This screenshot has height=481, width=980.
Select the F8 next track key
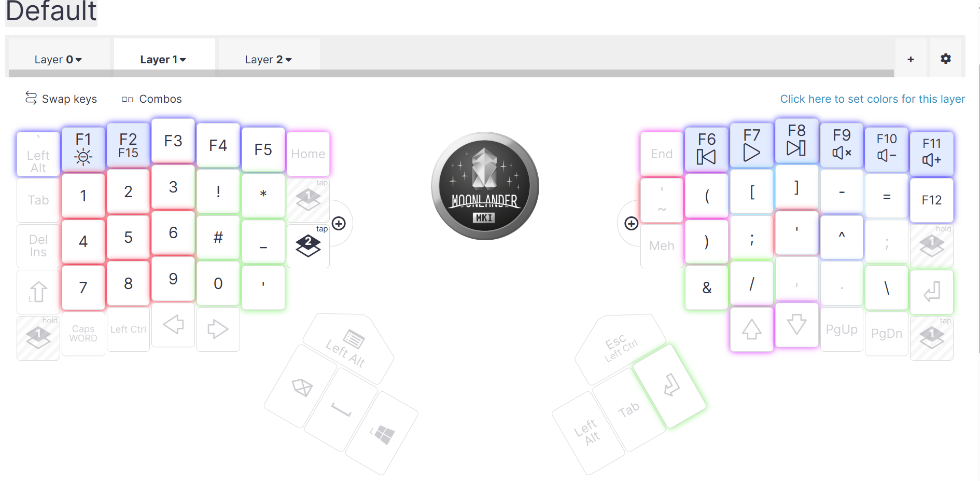(796, 141)
